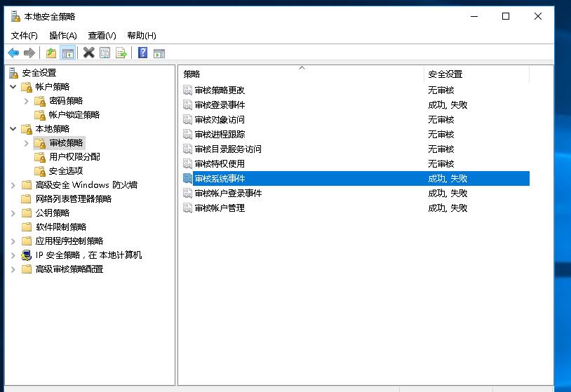
Task: Select 用户权限分配 in the tree
Action: (74, 157)
